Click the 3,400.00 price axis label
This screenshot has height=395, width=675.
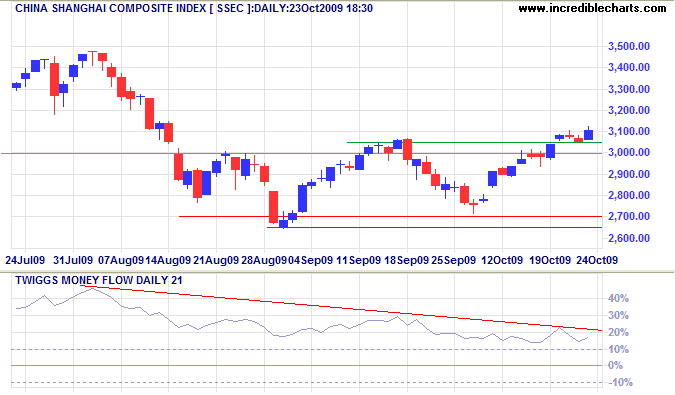click(629, 68)
